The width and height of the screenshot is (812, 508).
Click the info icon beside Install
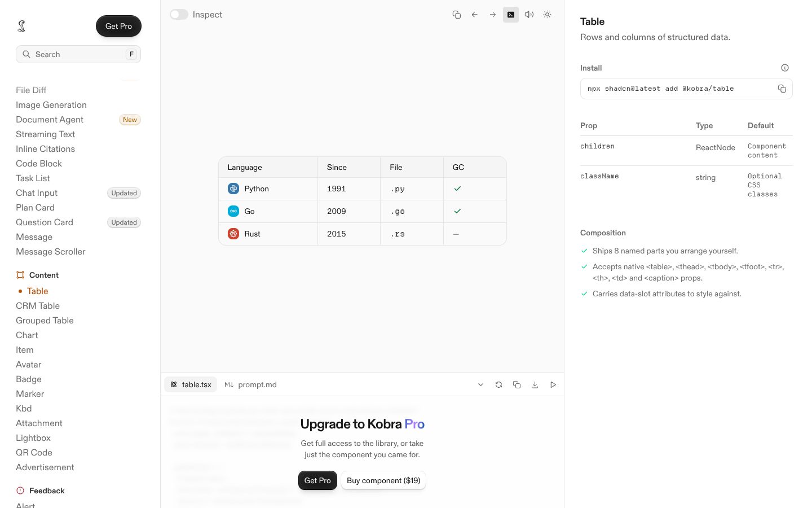coord(785,68)
